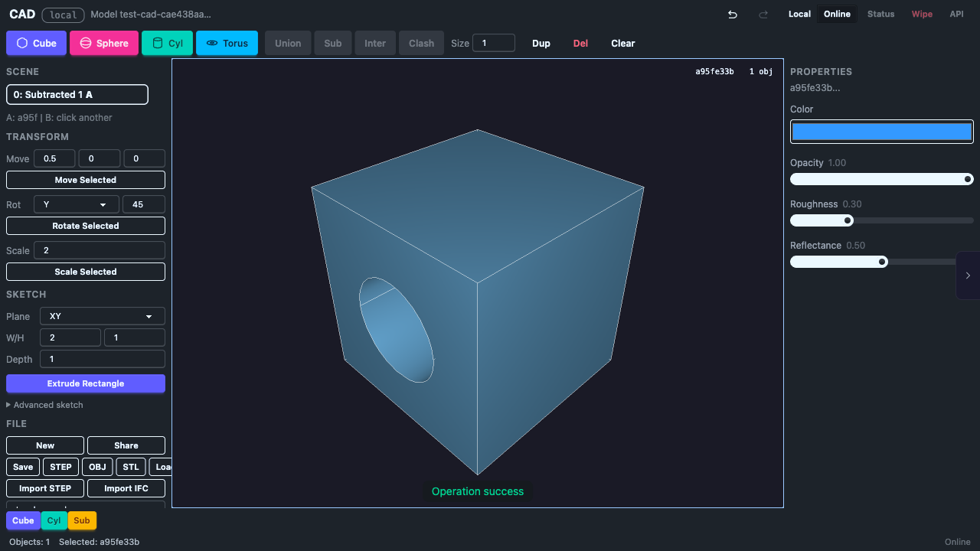Add a Torus to the scene
980x551 pixels.
pyautogui.click(x=227, y=43)
